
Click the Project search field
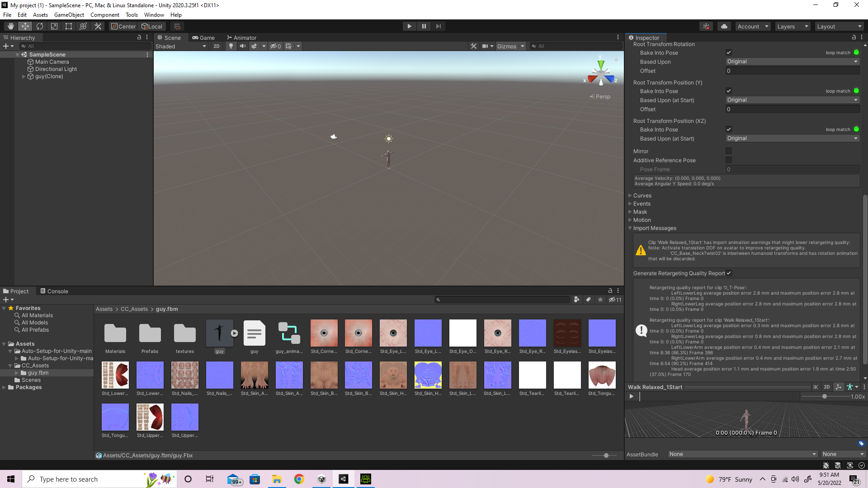pos(502,300)
